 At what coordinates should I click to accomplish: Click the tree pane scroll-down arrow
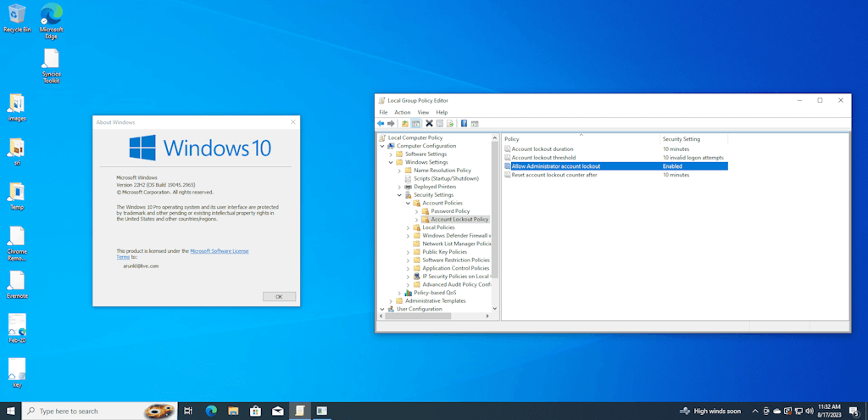(x=494, y=309)
